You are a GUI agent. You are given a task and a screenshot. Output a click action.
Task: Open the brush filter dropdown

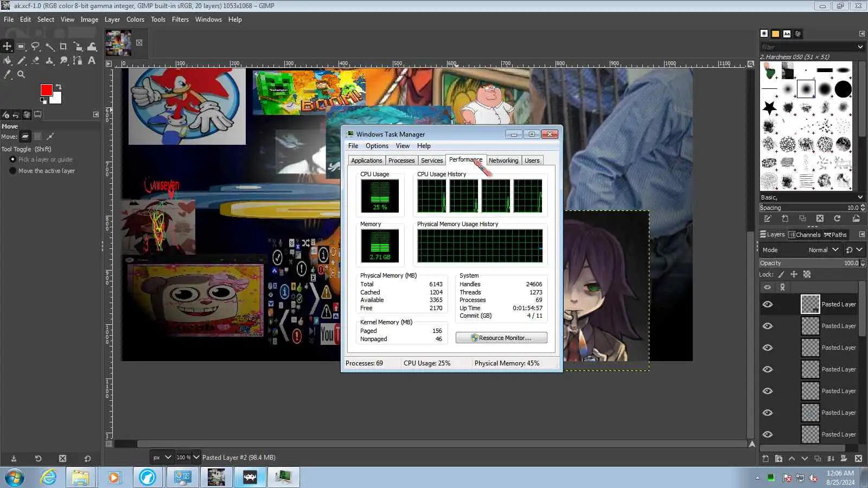860,47
